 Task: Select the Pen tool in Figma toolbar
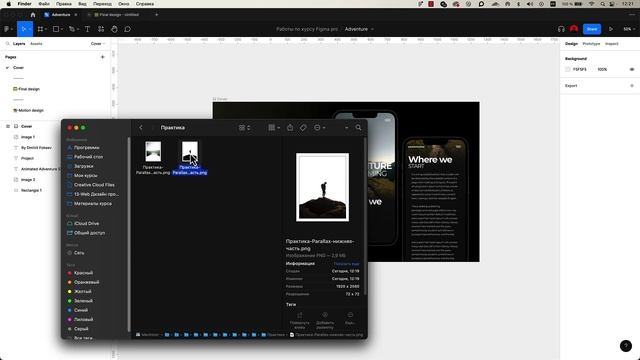coord(71,29)
